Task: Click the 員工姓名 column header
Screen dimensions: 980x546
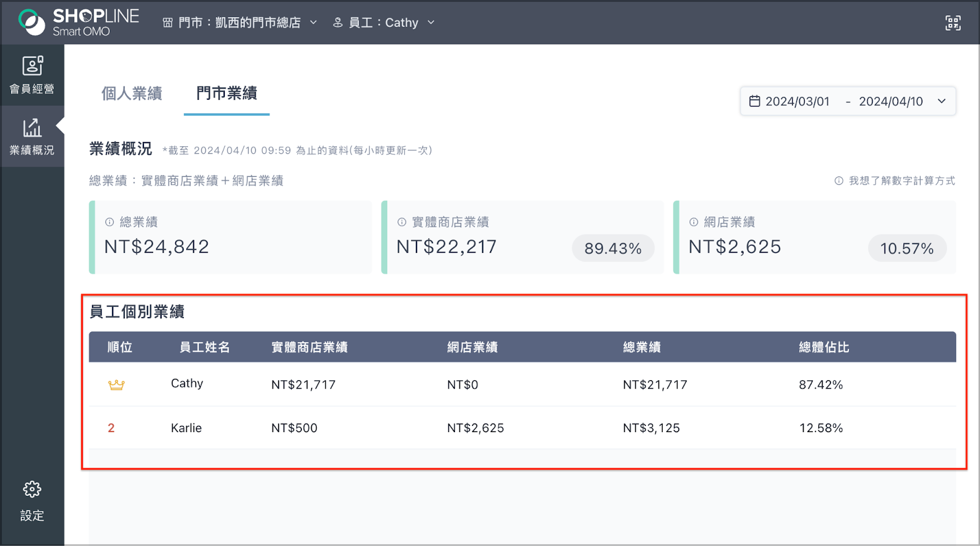Action: coord(205,347)
